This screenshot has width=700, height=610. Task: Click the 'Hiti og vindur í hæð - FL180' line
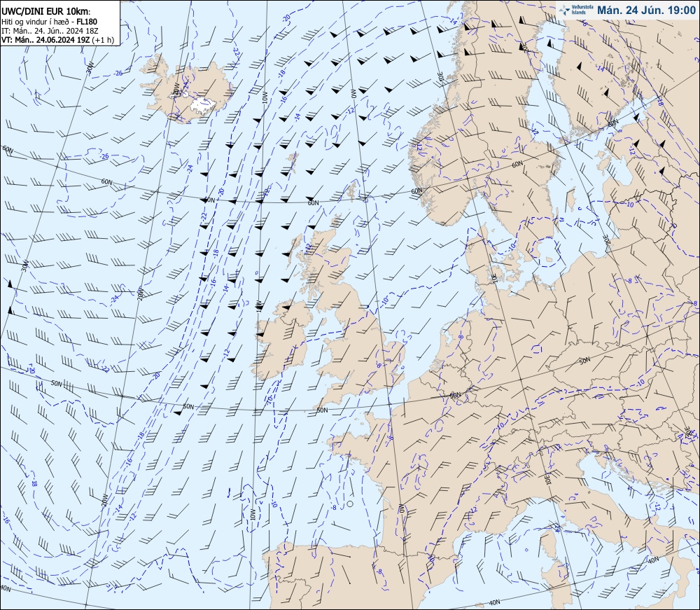click(x=49, y=22)
